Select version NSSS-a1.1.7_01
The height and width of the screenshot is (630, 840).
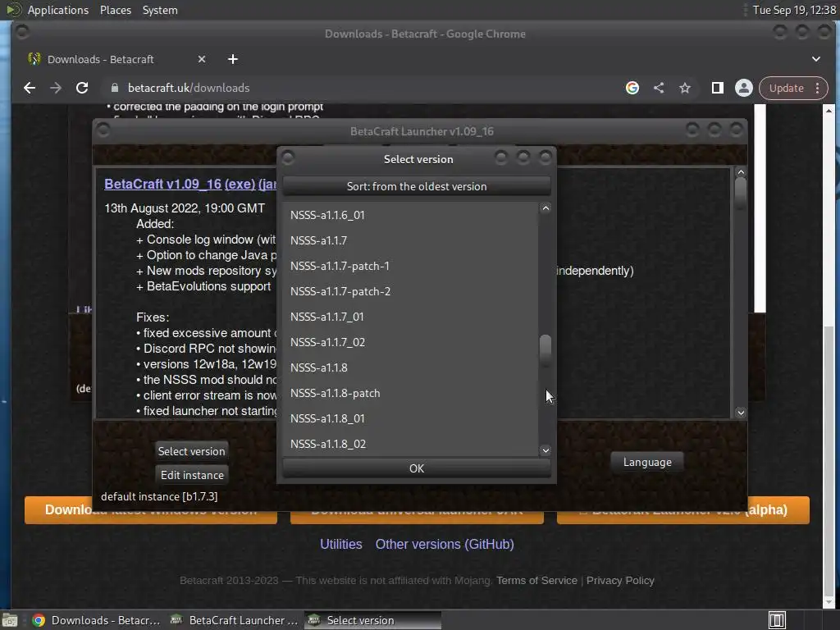(410, 317)
